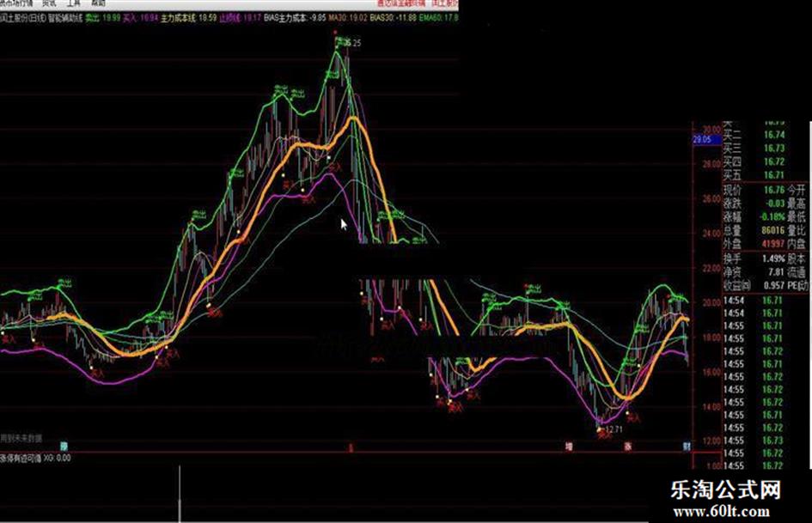Select the 12.71 low price label

(614, 429)
